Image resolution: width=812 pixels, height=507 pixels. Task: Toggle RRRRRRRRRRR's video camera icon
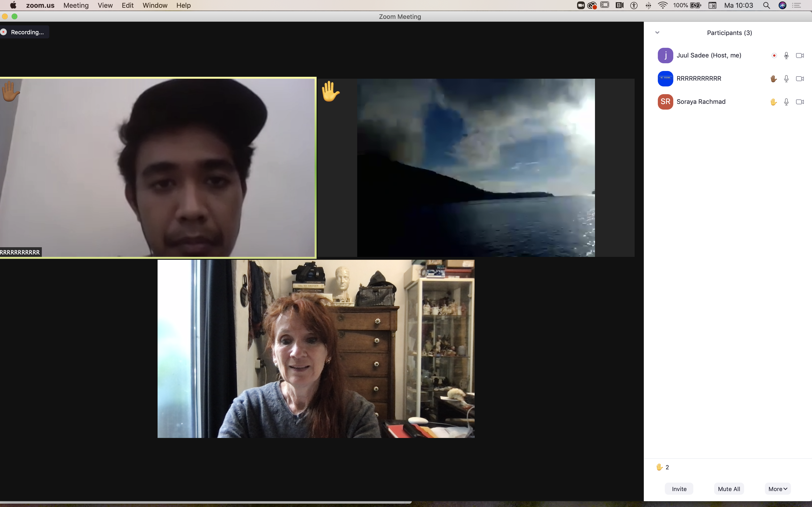click(x=800, y=79)
